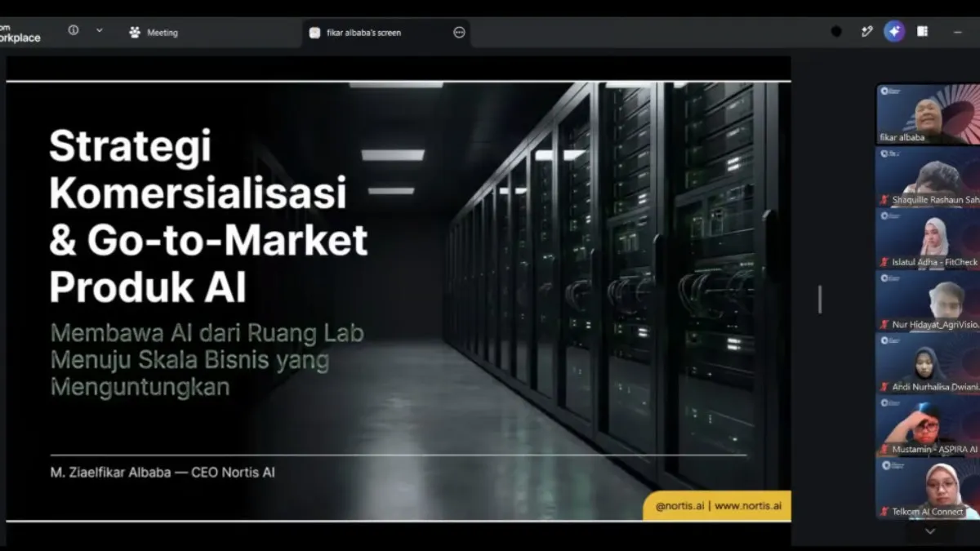The width and height of the screenshot is (980, 551).
Task: Toggle the side panel layout icon
Action: click(x=922, y=32)
